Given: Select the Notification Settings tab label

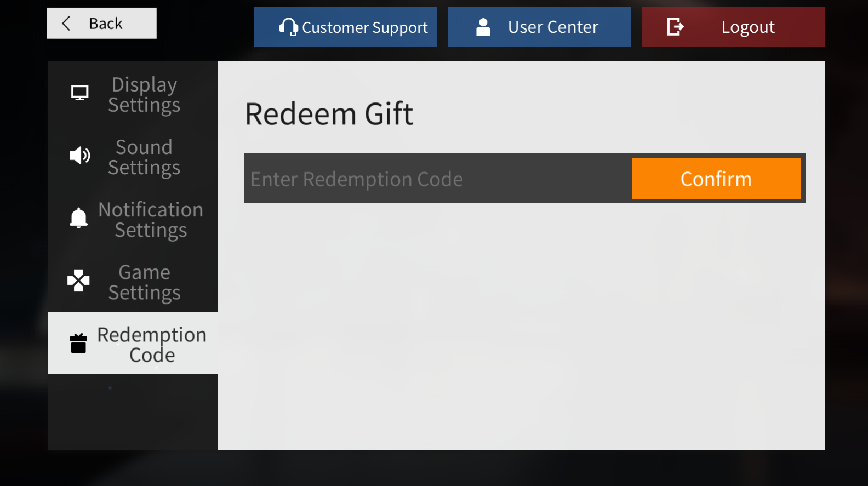Looking at the screenshot, I should 151,220.
